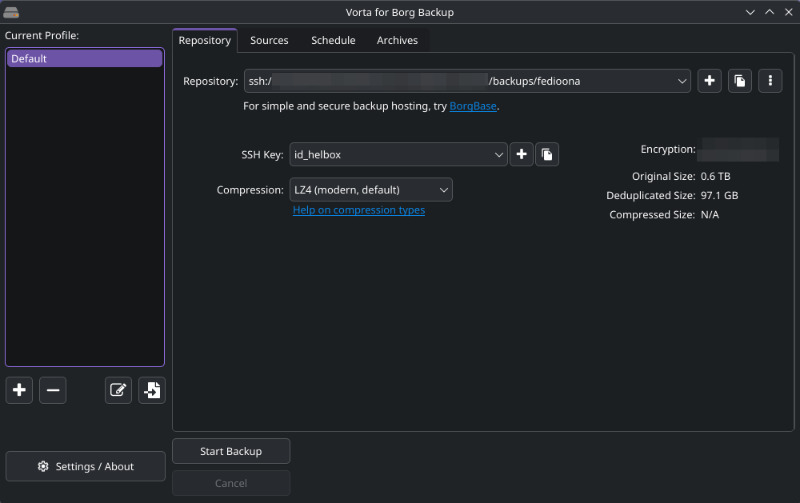800x503 pixels.
Task: Open Help on compression types link
Action: pyautogui.click(x=359, y=210)
